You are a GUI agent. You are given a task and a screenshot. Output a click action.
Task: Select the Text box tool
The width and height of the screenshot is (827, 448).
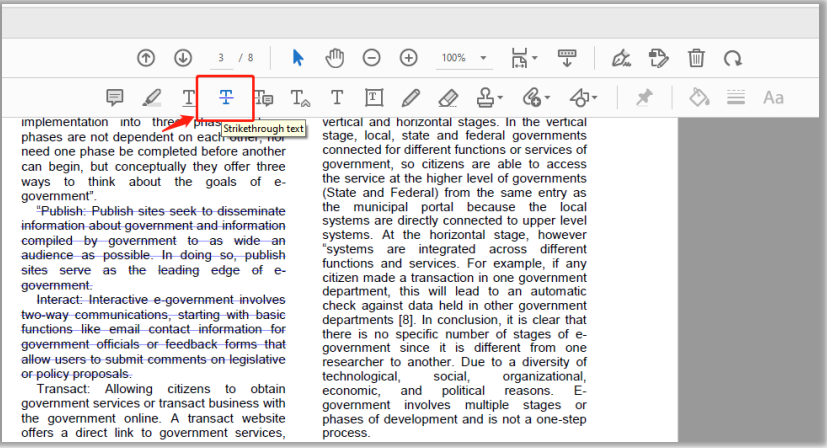374,97
